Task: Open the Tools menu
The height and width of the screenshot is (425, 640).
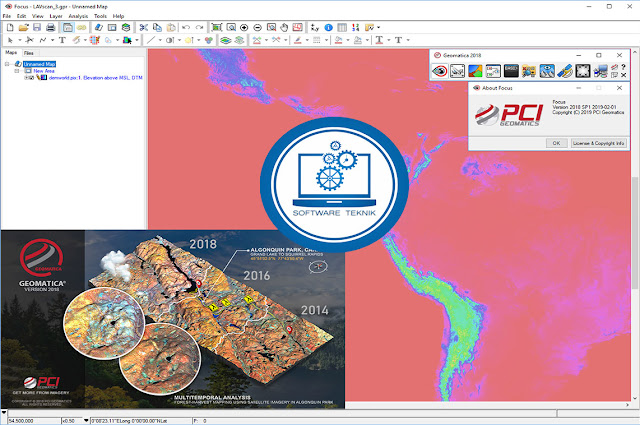Action: pyautogui.click(x=100, y=16)
